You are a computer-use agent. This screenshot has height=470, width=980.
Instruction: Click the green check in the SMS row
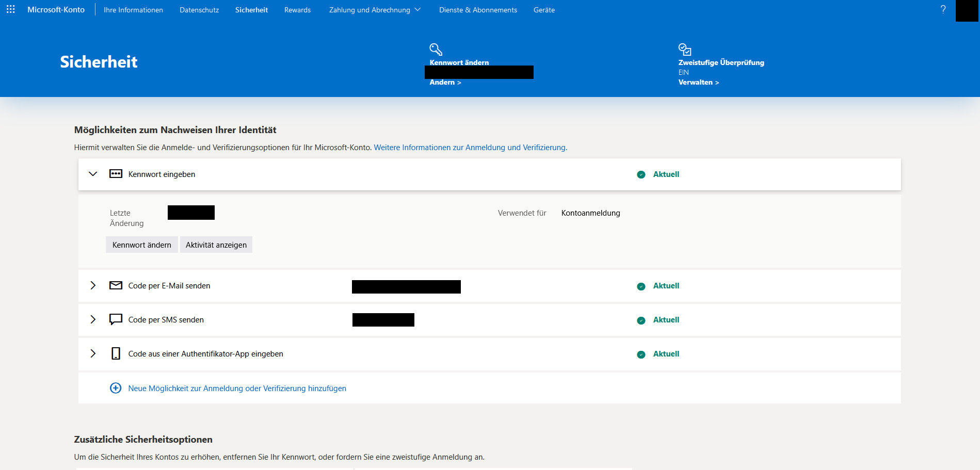pos(641,320)
